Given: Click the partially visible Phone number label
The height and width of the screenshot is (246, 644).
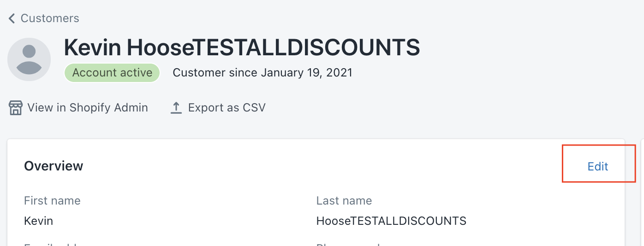Looking at the screenshot, I should coord(349,244).
